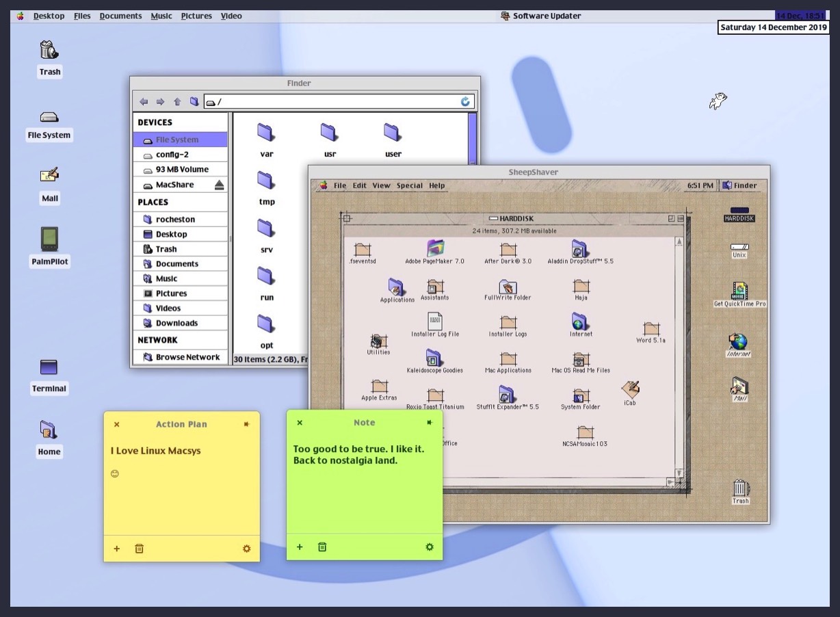Viewport: 840px width, 617px height.
Task: Select the Assistants folder in HARDDISK window
Action: [x=434, y=286]
